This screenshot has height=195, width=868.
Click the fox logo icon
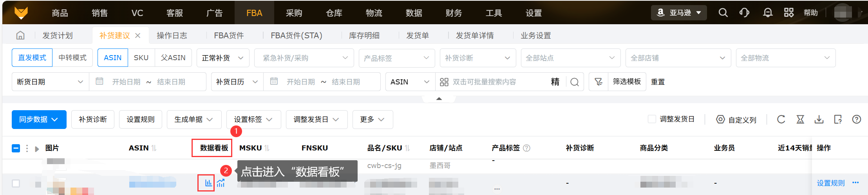click(x=21, y=13)
